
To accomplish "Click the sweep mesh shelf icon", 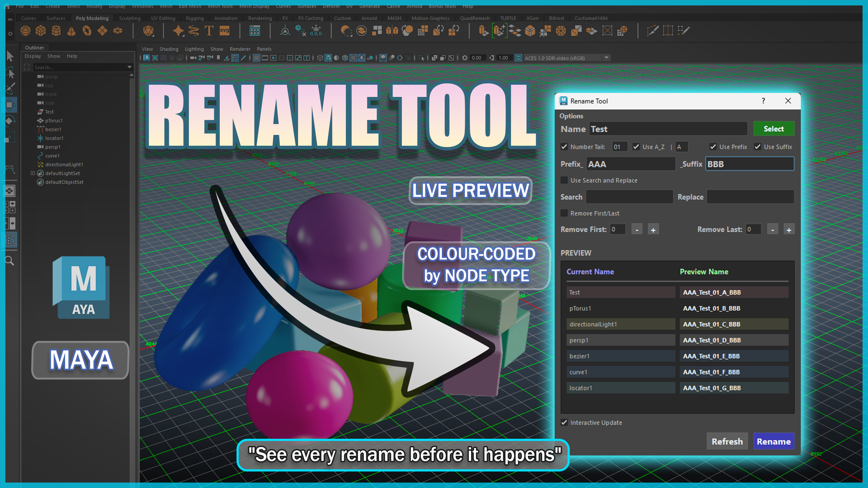I will [x=194, y=31].
